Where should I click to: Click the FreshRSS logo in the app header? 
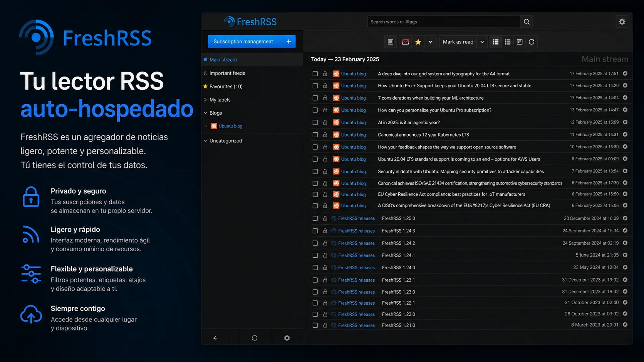(x=250, y=22)
